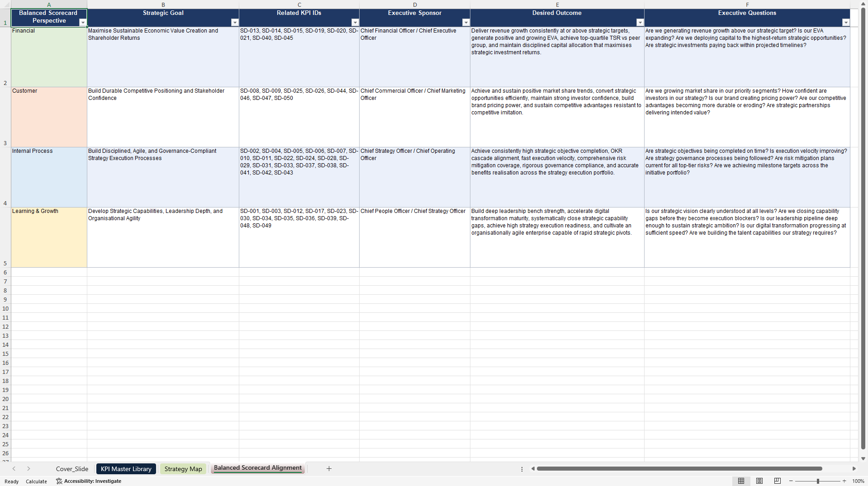The width and height of the screenshot is (868, 486).
Task: Select Chief People Officer sponsor cell
Action: pos(415,237)
